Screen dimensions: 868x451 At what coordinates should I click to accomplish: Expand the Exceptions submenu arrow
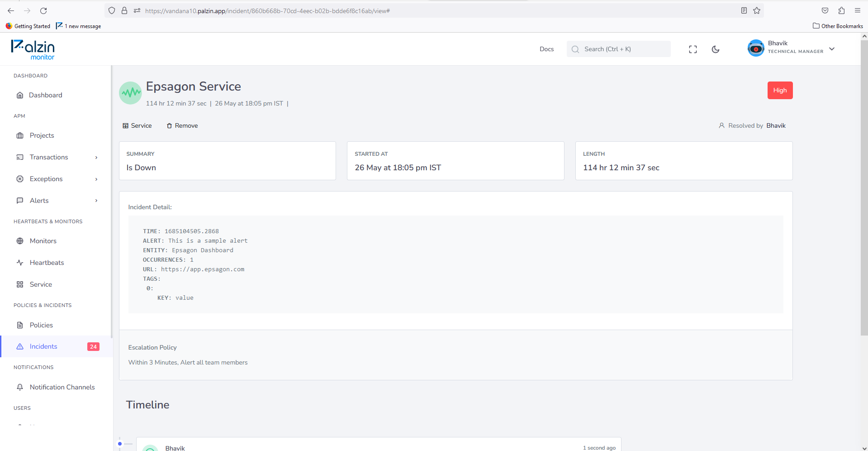coord(96,179)
